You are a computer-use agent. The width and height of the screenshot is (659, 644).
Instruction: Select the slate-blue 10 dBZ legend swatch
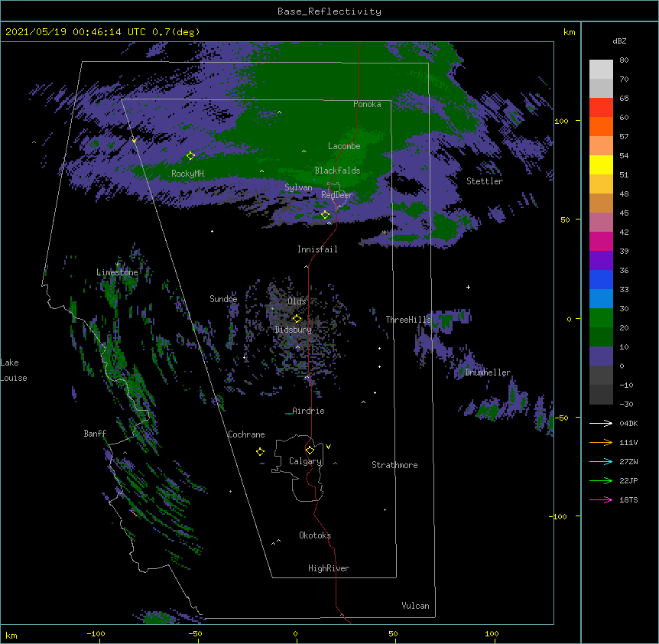(601, 356)
